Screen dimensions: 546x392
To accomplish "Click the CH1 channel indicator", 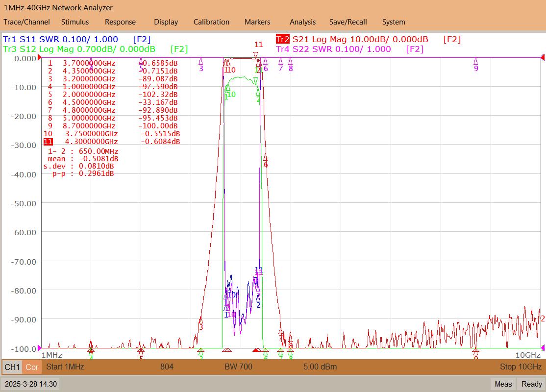I will (x=12, y=367).
